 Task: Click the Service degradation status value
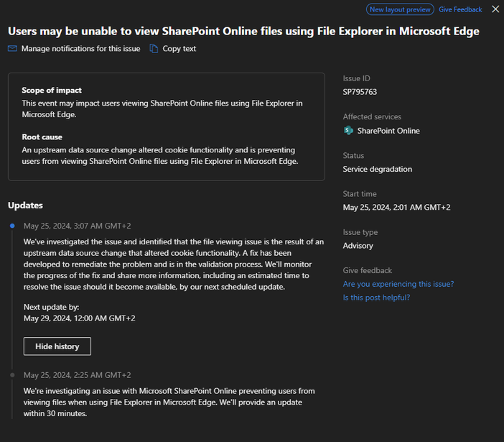click(x=378, y=169)
